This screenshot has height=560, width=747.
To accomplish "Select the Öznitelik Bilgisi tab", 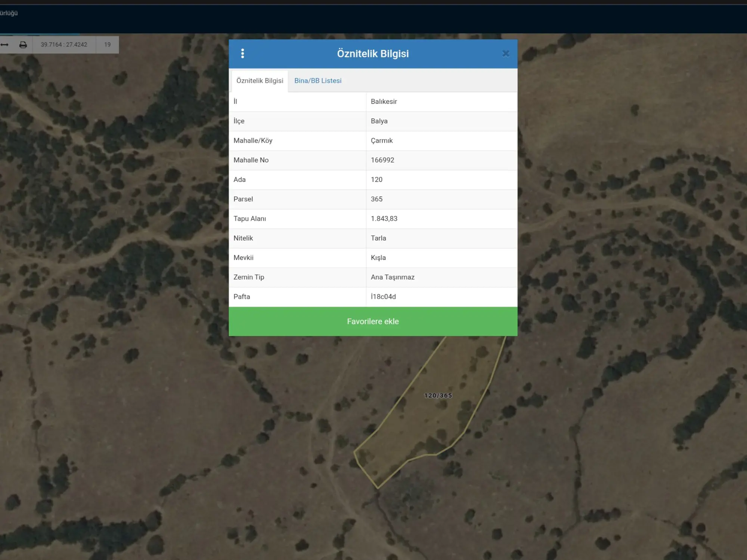I will pyautogui.click(x=260, y=81).
